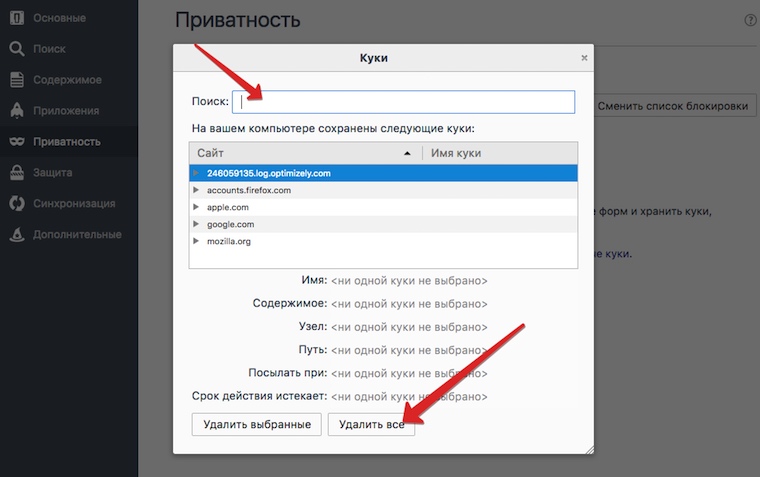Click the Узел field value text
Screen dimensions: 760x477
point(409,327)
